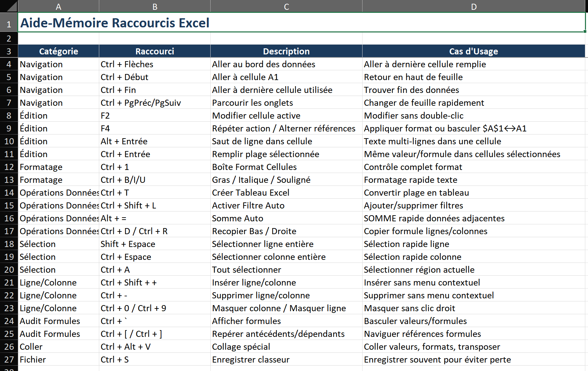The height and width of the screenshot is (371, 588).
Task: Select column B header
Action: (x=155, y=6)
